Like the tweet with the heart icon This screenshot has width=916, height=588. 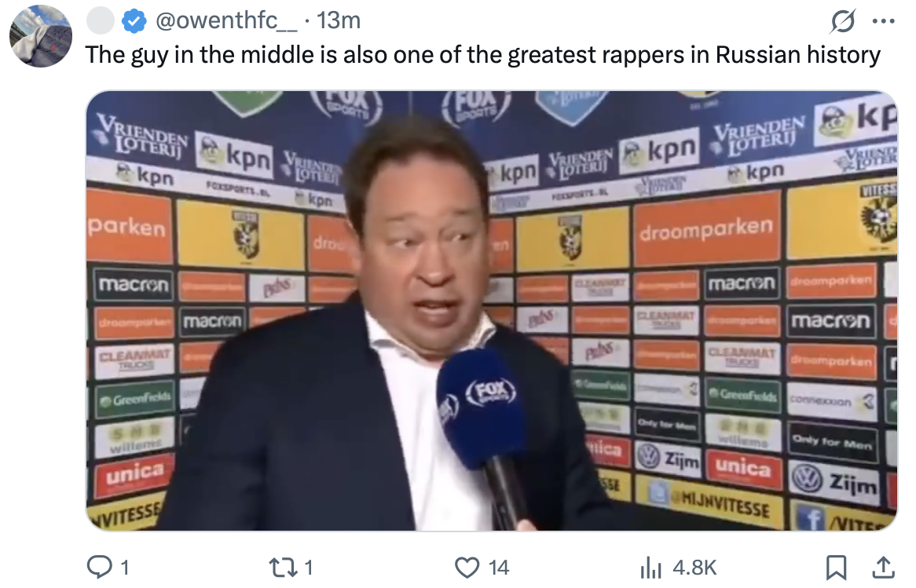click(x=467, y=567)
